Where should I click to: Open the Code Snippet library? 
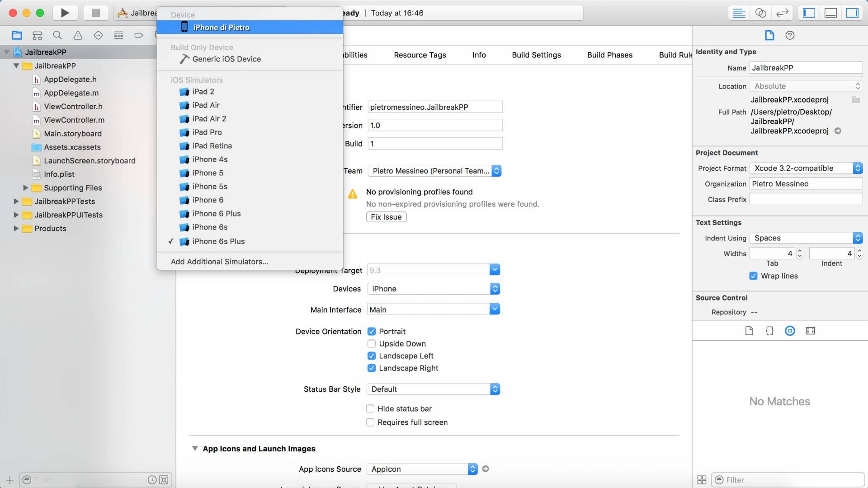click(x=769, y=331)
